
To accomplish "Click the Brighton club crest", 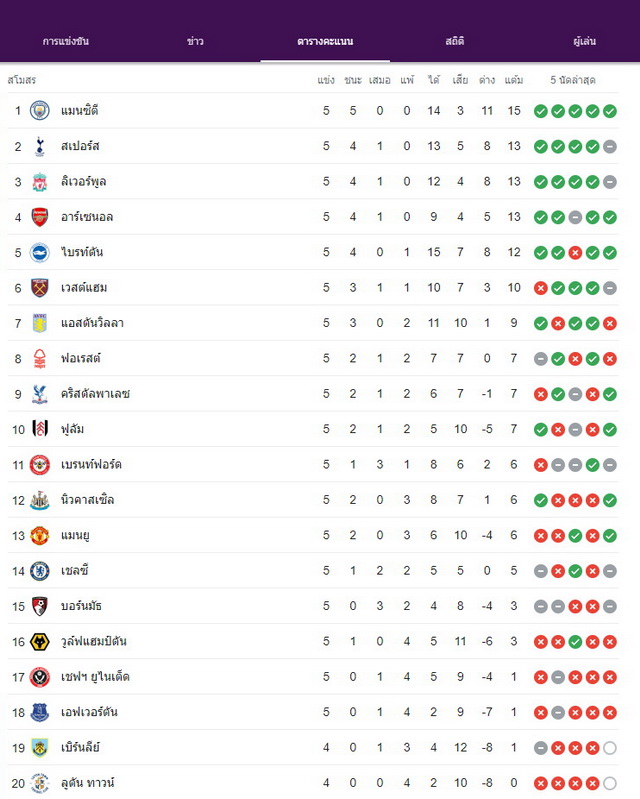I will (40, 252).
